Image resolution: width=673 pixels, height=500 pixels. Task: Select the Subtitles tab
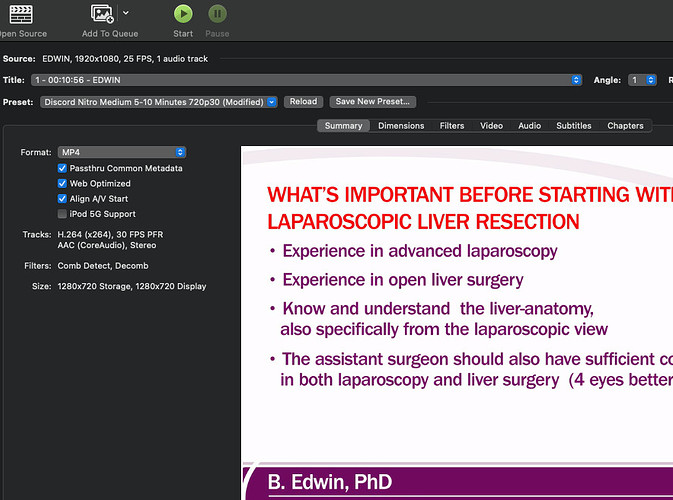(x=574, y=126)
